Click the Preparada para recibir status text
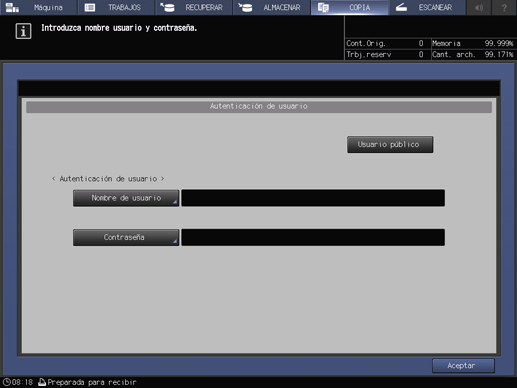Screen dimensions: 517x388 (92, 382)
